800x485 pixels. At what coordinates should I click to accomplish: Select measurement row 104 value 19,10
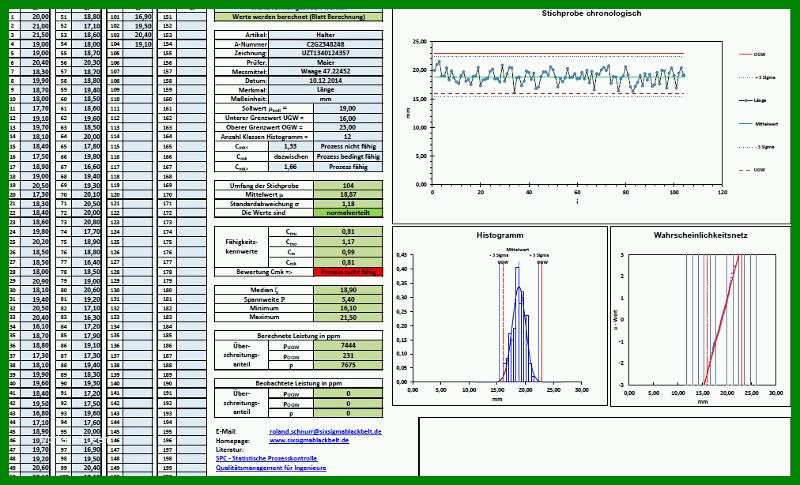click(x=138, y=44)
